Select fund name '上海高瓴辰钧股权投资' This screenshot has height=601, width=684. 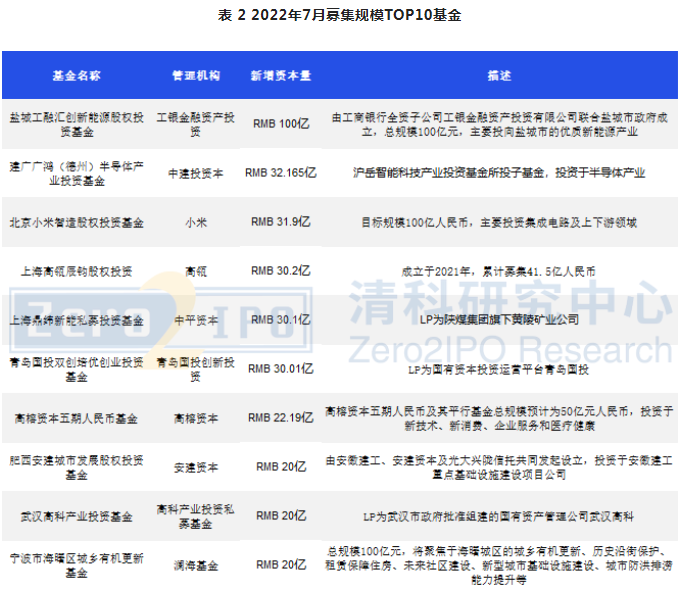pos(76,272)
